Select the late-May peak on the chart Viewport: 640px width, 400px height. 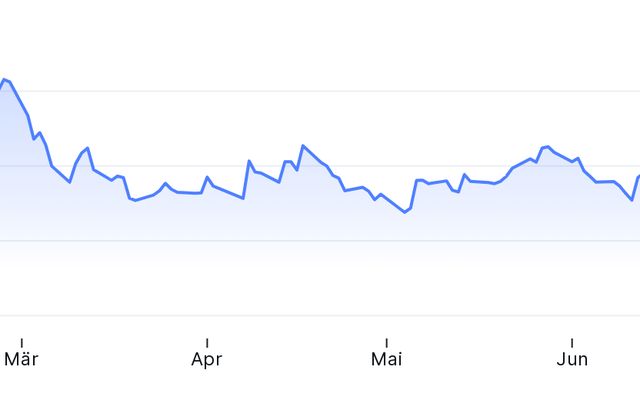tap(547, 147)
